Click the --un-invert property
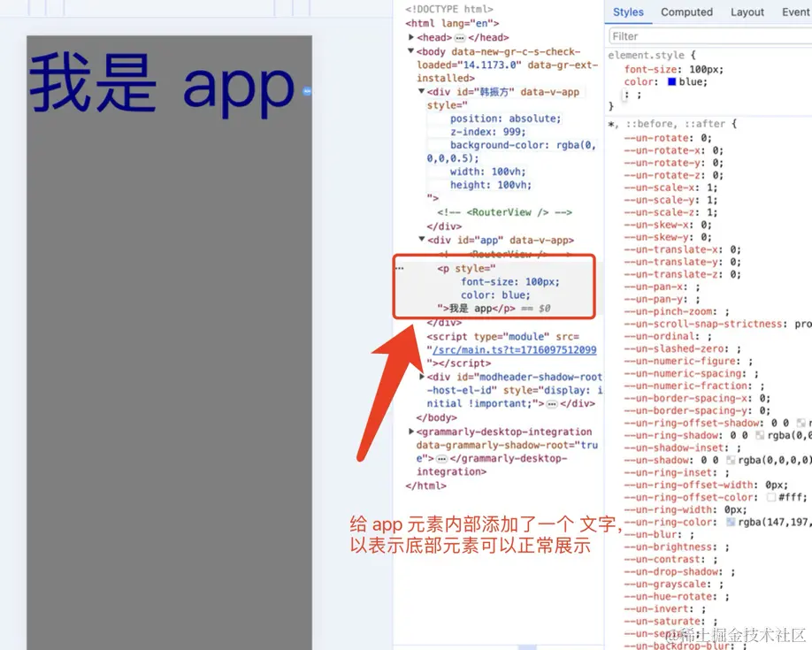 (658, 609)
